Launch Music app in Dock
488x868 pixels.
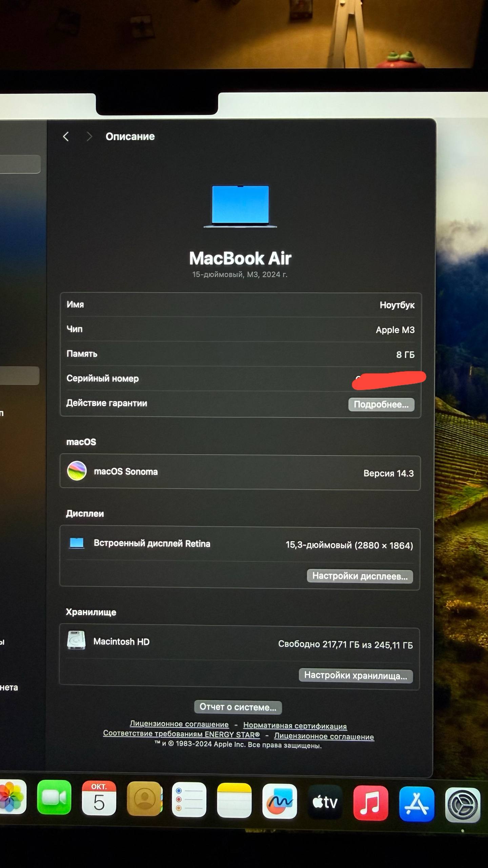371,803
